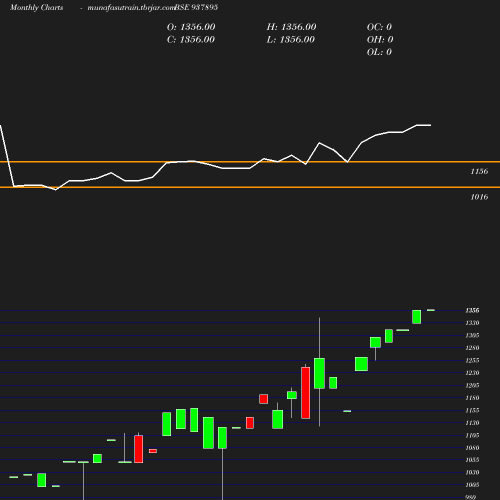Click the 1255 price axis label

472,360
